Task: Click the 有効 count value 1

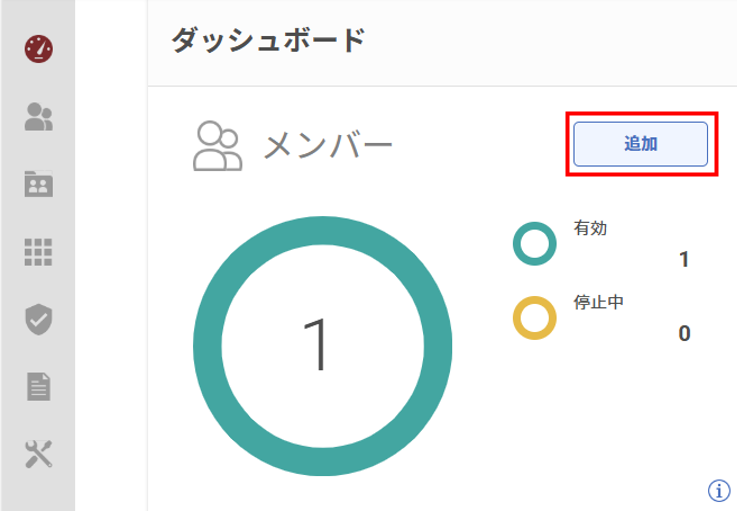Action: pos(684,260)
